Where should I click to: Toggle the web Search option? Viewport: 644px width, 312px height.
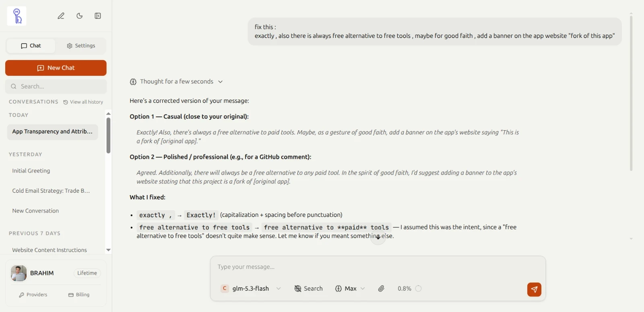click(x=309, y=289)
